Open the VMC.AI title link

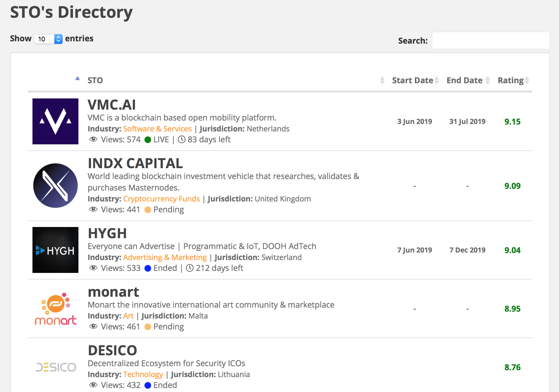coord(111,105)
